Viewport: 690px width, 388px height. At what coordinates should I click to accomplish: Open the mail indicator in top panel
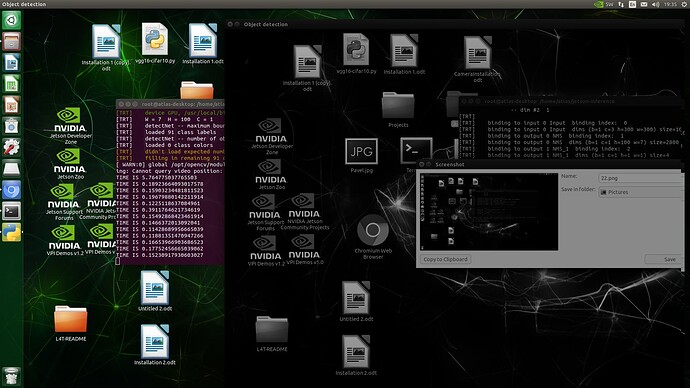tap(644, 4)
